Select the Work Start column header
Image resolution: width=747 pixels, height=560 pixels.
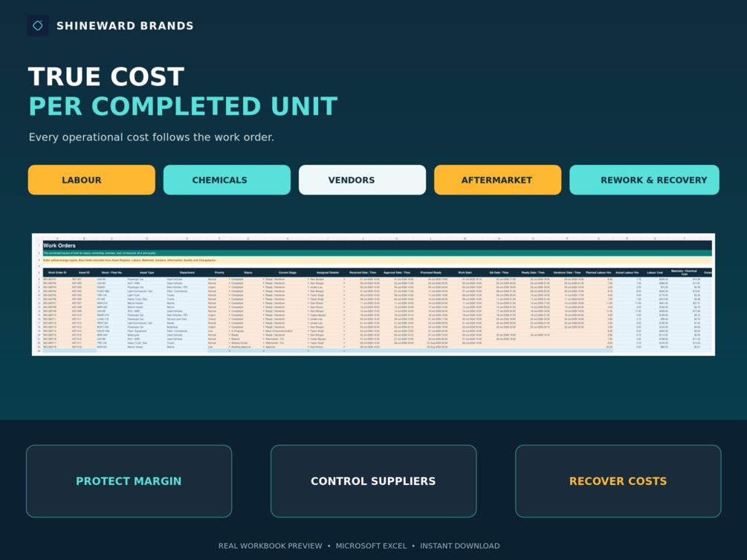(465, 273)
